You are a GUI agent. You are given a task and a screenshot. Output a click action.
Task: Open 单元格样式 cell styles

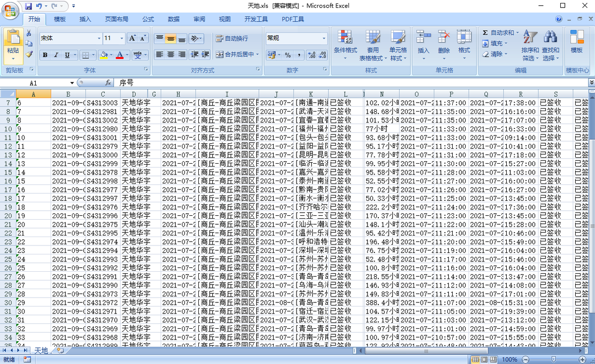point(398,45)
